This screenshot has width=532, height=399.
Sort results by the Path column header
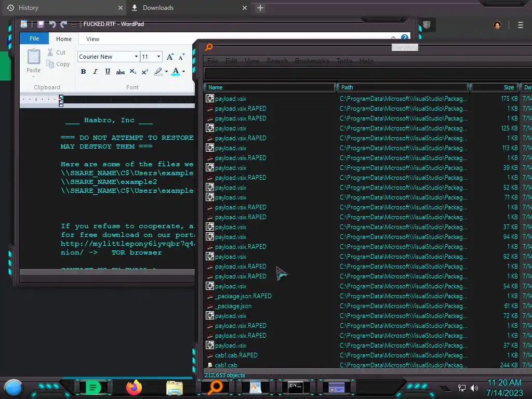coord(403,87)
